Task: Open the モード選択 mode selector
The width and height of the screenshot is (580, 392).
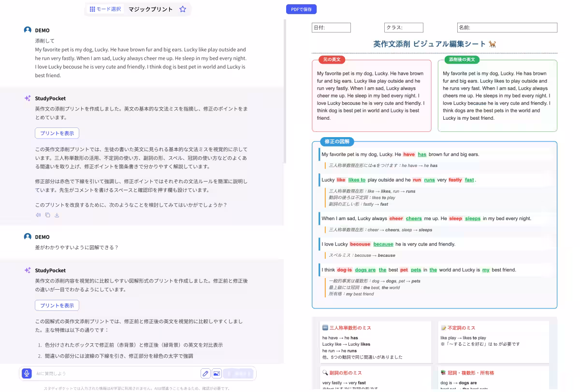Action: (x=105, y=9)
